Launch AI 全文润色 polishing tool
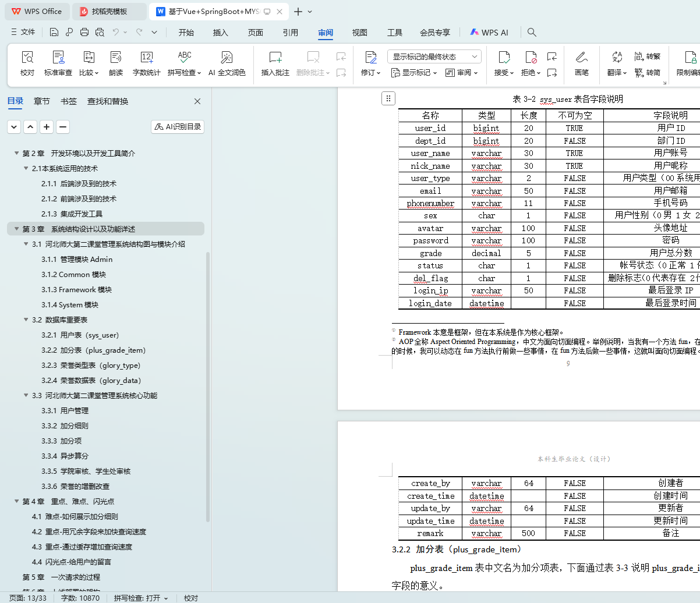 (x=227, y=63)
